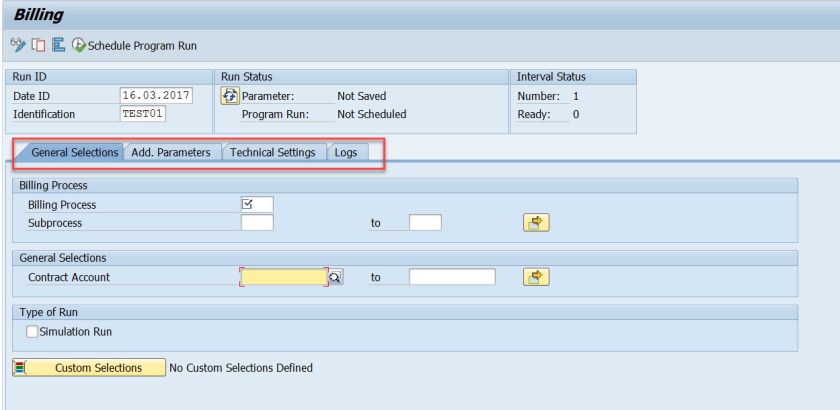The height and width of the screenshot is (410, 840).
Task: Click 'No Custom Selections Defined' text
Action: click(x=241, y=368)
